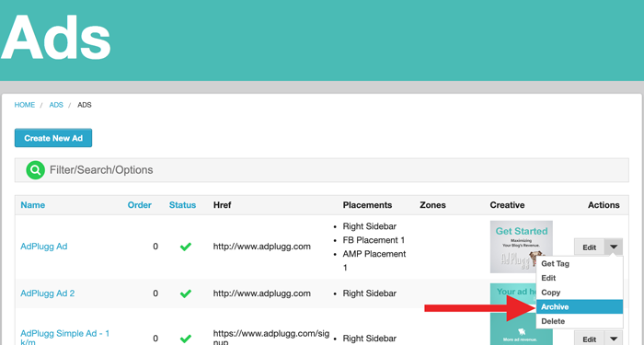Click the Href column header
644x345 pixels.
click(223, 205)
